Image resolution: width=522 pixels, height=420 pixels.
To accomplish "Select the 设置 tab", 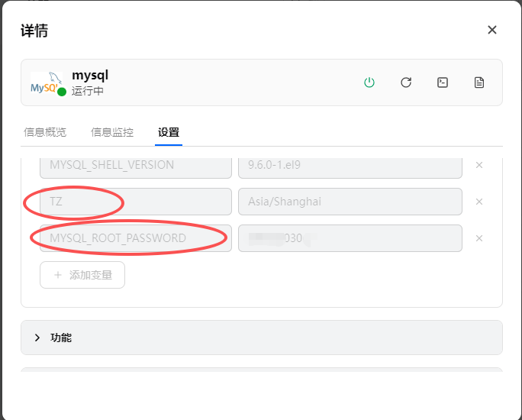I will pyautogui.click(x=169, y=132).
